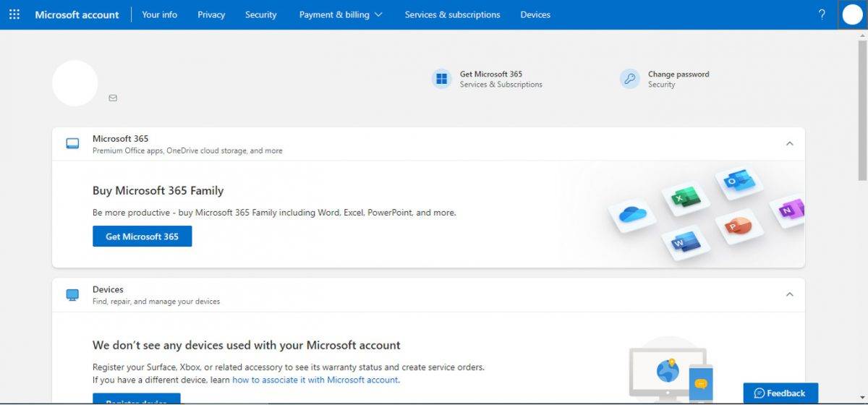
Task: Click the Devices section title
Action: tap(108, 289)
